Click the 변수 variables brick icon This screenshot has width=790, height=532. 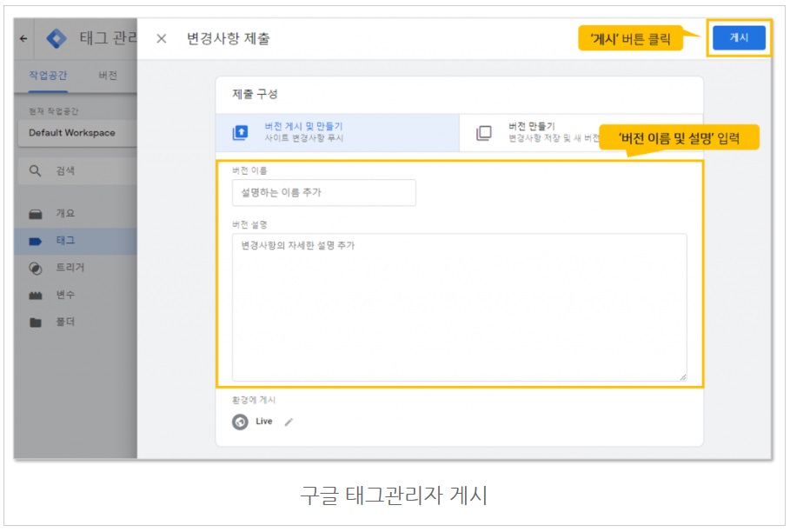pyautogui.click(x=36, y=296)
